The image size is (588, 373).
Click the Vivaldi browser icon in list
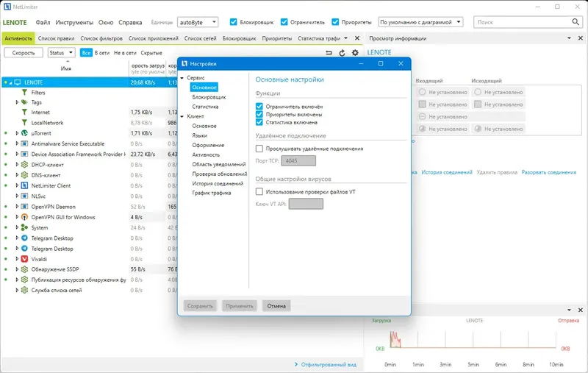(24, 259)
